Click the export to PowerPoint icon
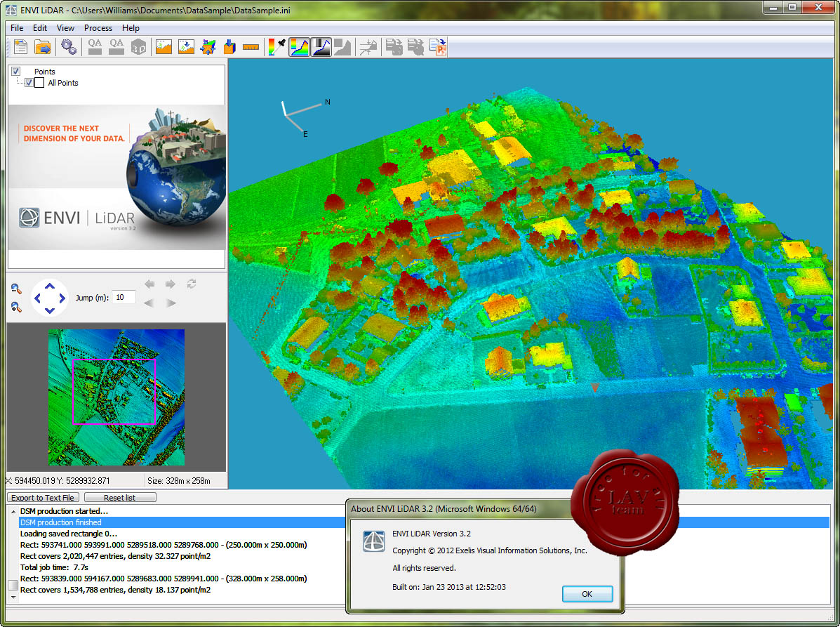840x627 pixels. point(438,47)
